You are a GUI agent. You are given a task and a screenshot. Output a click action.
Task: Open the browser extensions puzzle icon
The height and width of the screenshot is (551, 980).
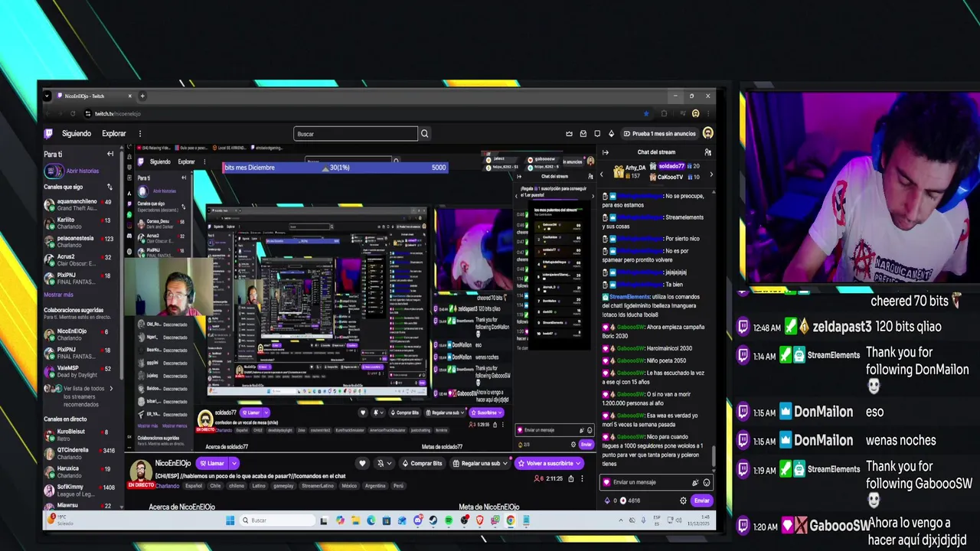tap(664, 113)
